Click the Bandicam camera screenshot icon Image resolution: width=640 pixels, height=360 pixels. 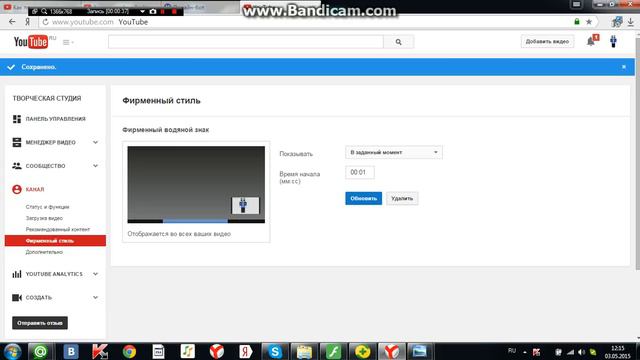(153, 11)
